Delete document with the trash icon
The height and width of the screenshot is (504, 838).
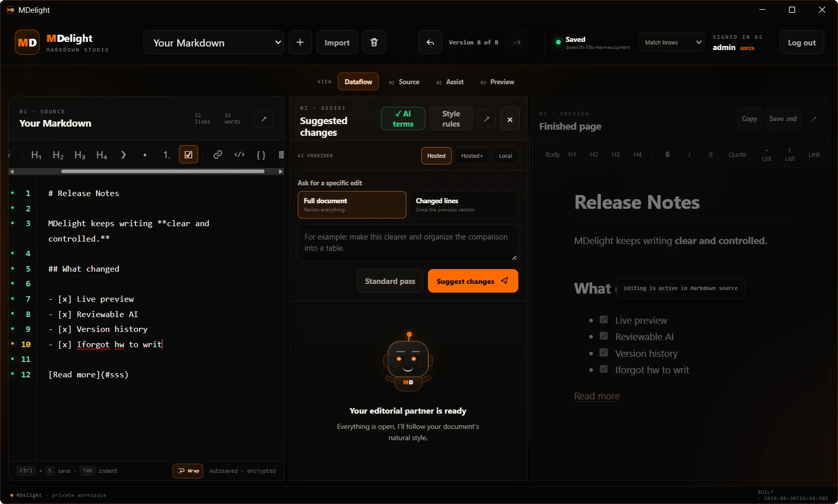pyautogui.click(x=374, y=42)
